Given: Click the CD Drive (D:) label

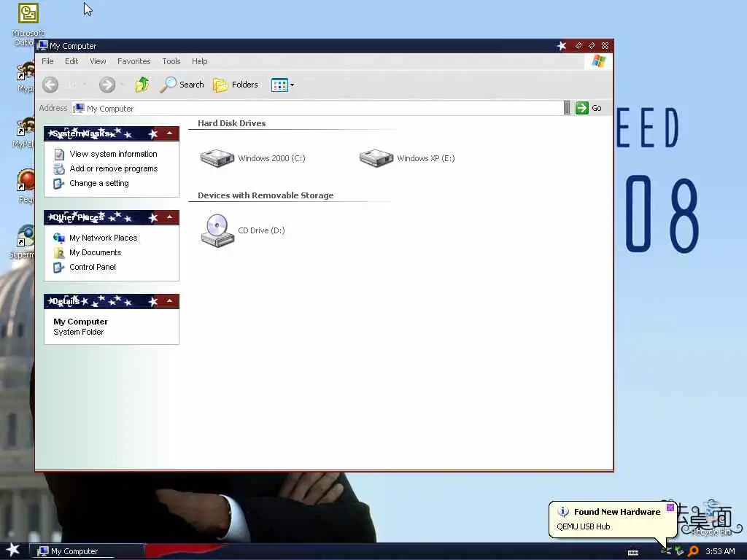Looking at the screenshot, I should [x=262, y=230].
